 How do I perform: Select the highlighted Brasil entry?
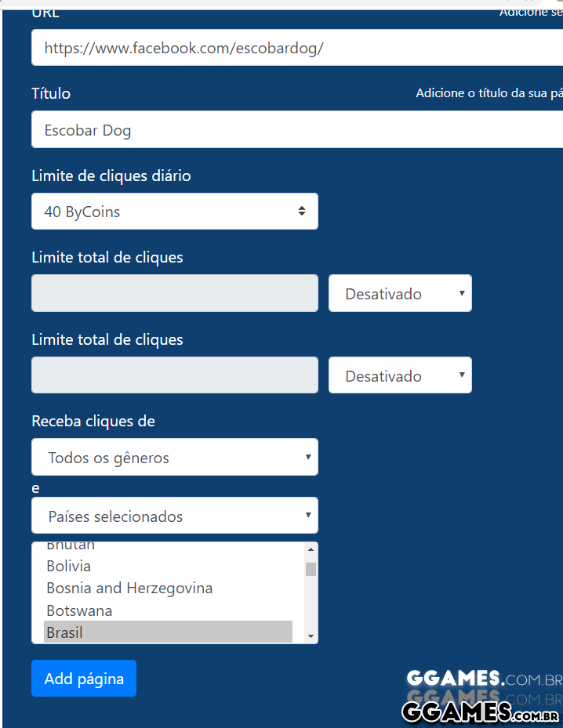coord(168,632)
